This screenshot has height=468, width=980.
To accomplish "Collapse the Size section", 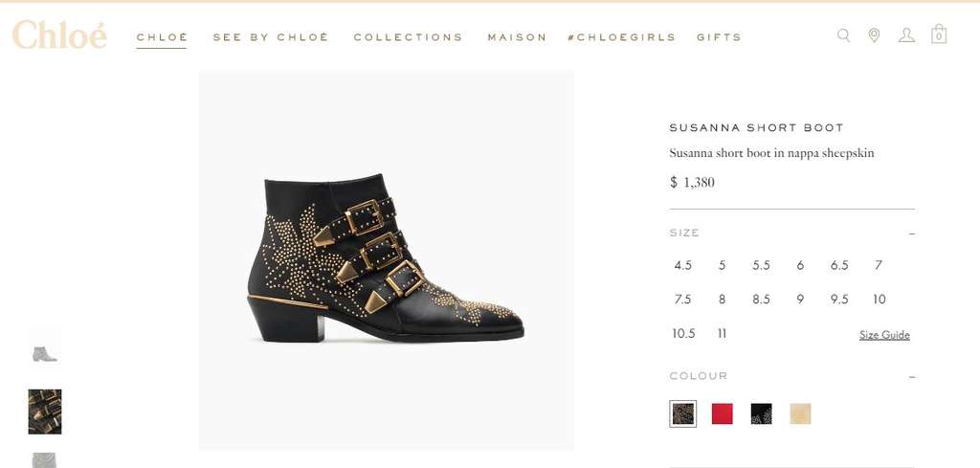I will pyautogui.click(x=911, y=234).
